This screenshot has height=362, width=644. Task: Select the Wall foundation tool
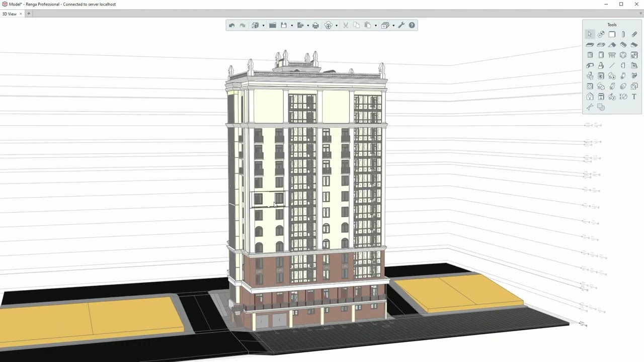click(x=590, y=65)
